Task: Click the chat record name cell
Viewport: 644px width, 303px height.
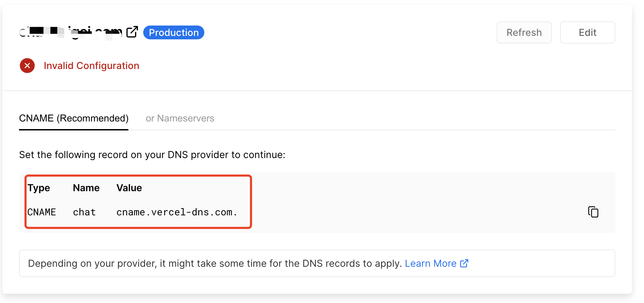Action: (84, 212)
